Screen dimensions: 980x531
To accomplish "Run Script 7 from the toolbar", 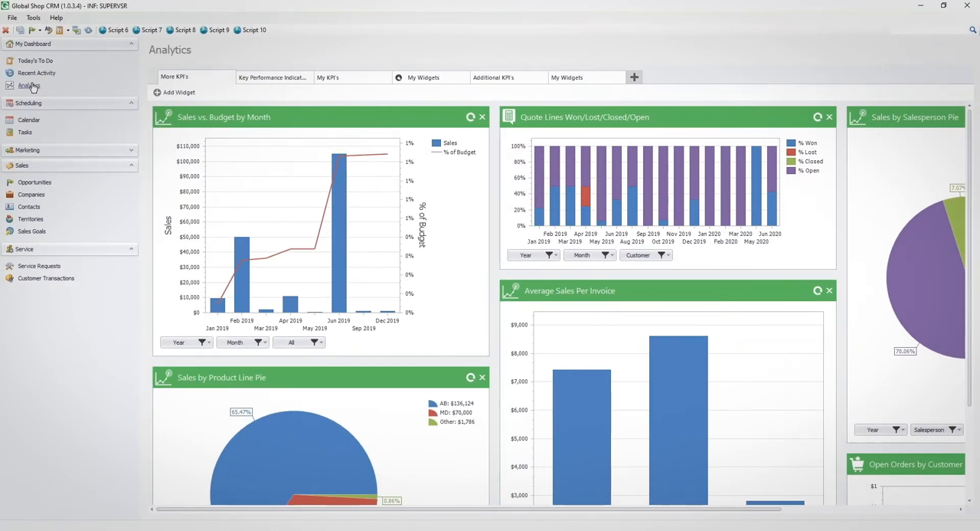I will [147, 30].
